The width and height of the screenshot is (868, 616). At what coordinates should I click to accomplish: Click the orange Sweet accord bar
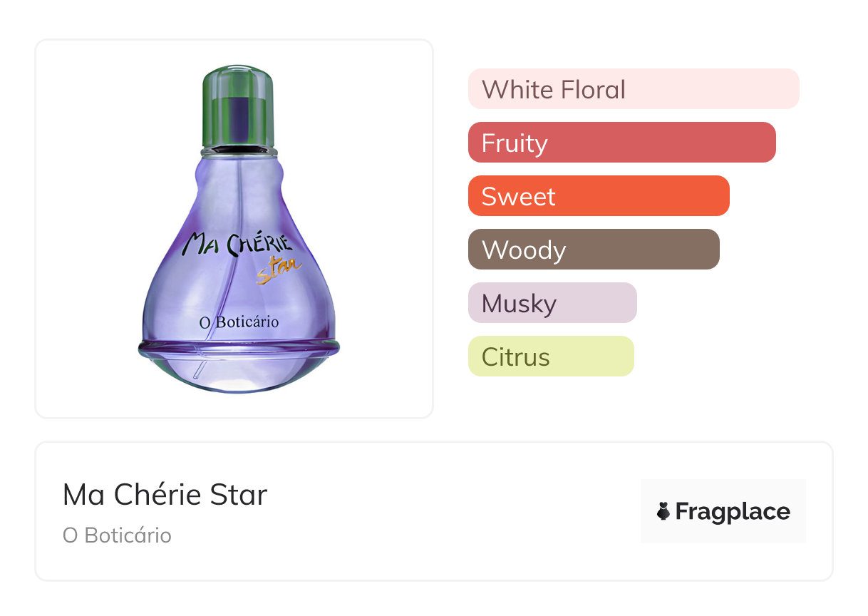[599, 196]
